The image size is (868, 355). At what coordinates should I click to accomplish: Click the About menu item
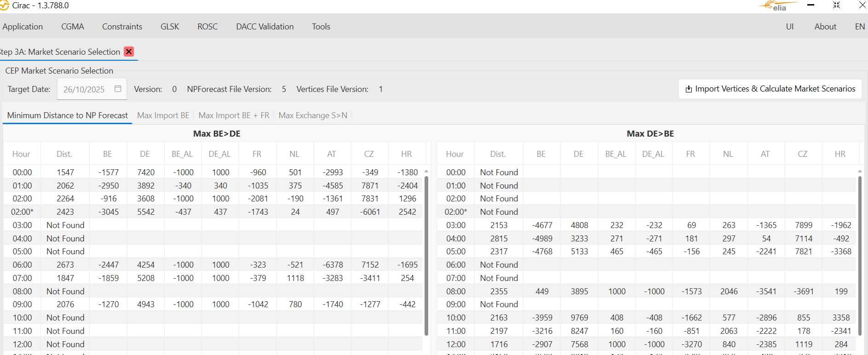point(825,27)
